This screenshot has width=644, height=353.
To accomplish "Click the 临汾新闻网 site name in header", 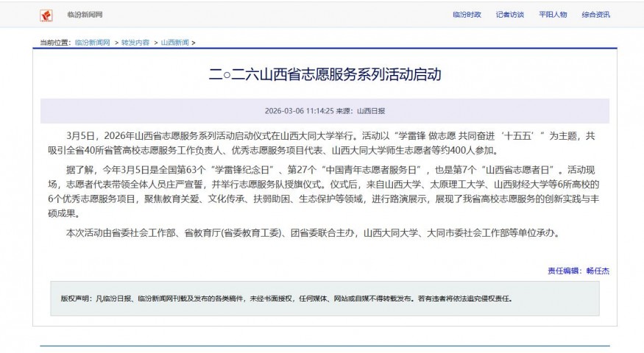I will (85, 15).
